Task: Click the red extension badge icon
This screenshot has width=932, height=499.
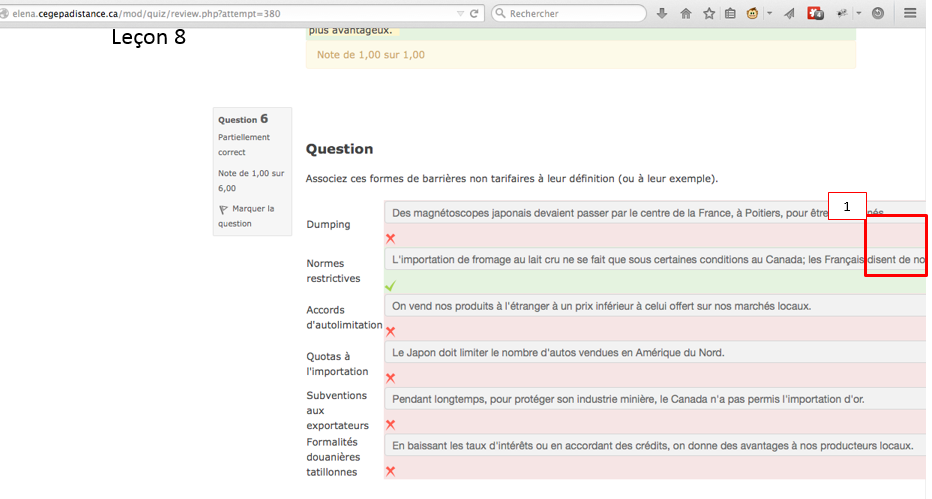Action: coord(816,14)
